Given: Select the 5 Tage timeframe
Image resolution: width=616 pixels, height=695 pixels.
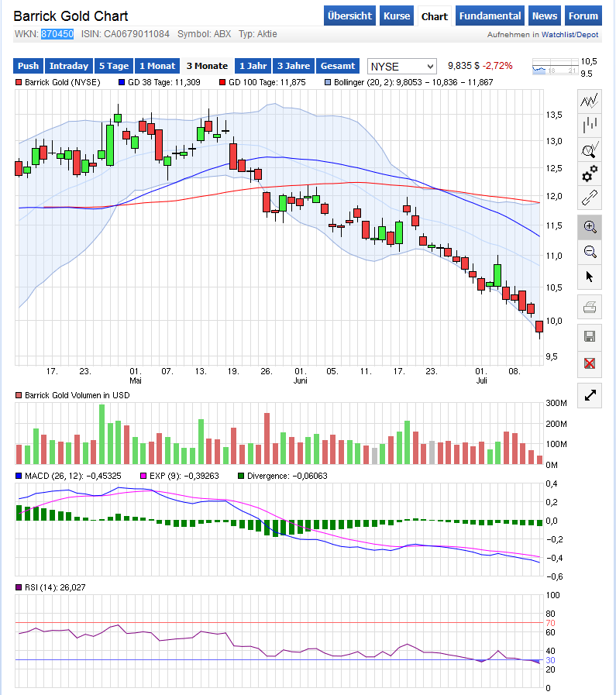Looking at the screenshot, I should click(x=114, y=66).
